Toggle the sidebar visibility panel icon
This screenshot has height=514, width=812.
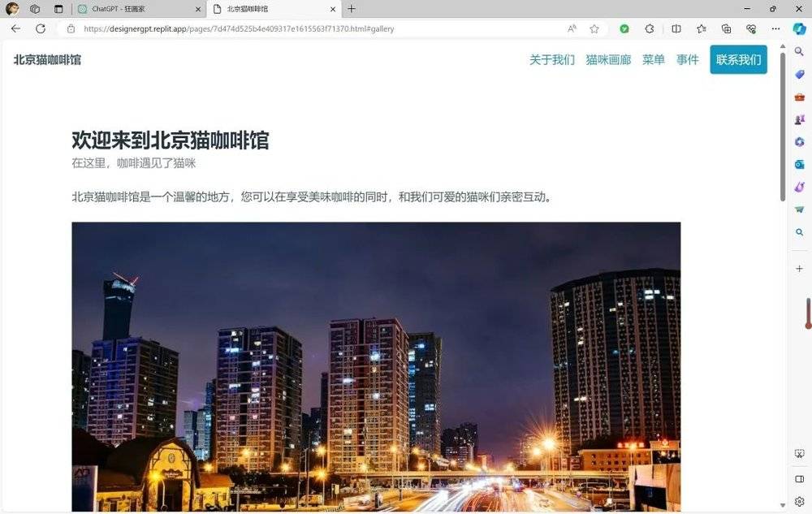[x=800, y=479]
